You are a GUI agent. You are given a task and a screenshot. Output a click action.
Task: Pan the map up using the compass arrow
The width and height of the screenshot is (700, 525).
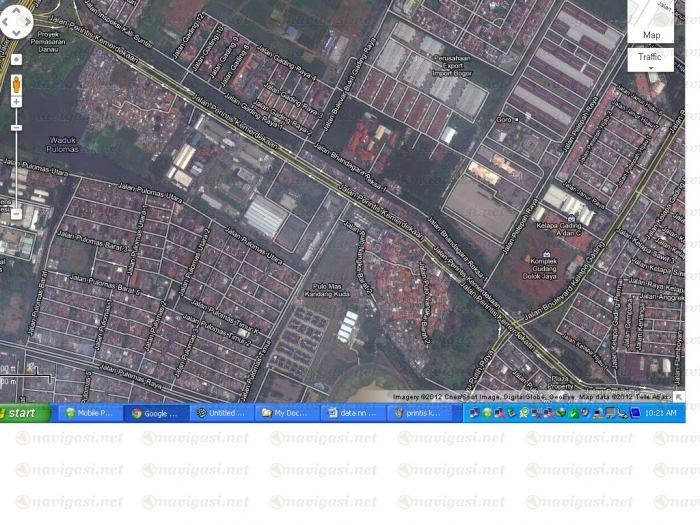[16, 8]
